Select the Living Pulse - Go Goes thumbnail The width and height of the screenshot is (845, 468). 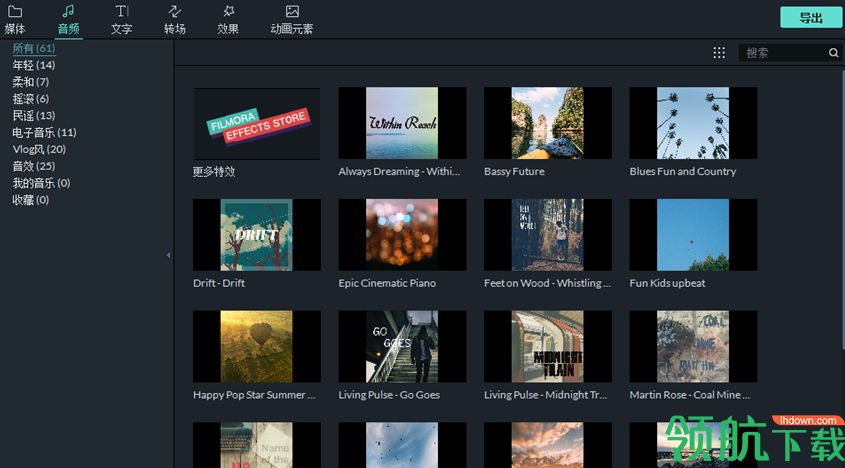tap(402, 346)
